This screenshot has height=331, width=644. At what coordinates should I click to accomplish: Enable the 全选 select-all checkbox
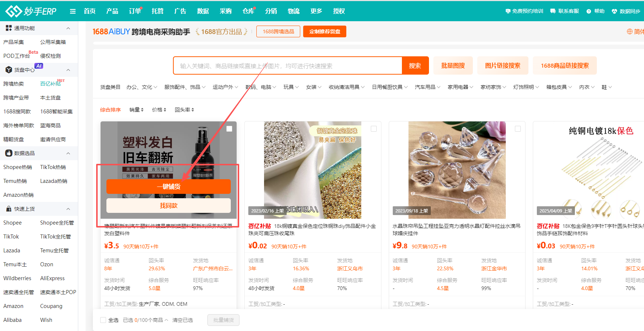coord(103,320)
